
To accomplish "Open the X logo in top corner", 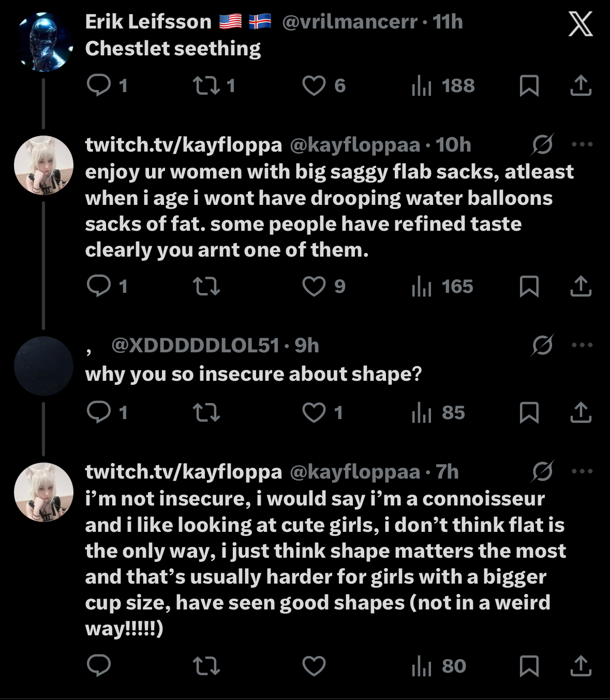I will point(581,24).
